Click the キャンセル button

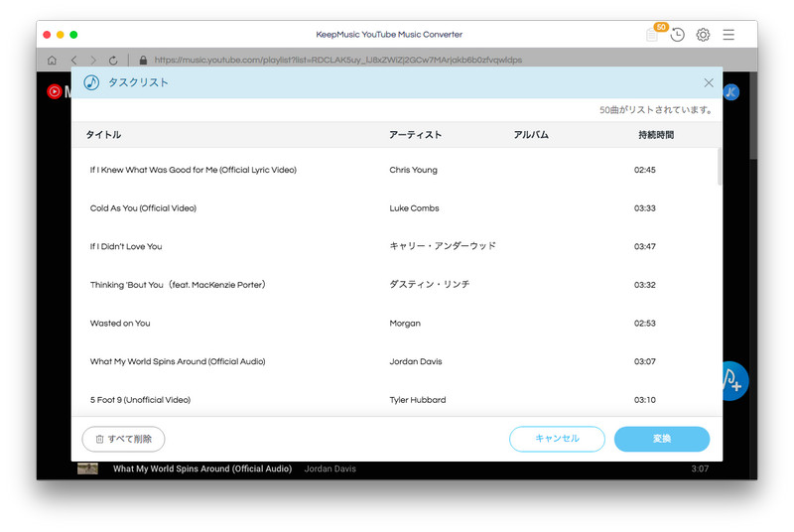click(x=557, y=439)
